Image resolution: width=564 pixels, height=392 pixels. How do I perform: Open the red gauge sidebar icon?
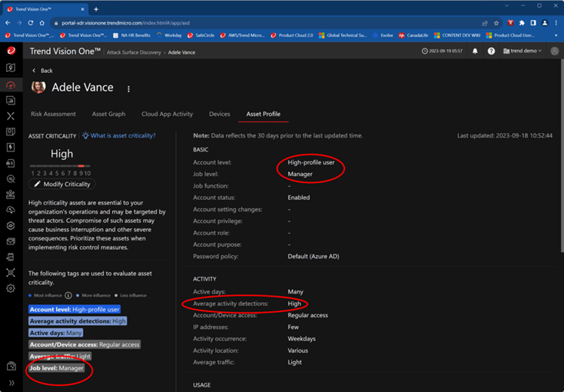[x=11, y=85]
